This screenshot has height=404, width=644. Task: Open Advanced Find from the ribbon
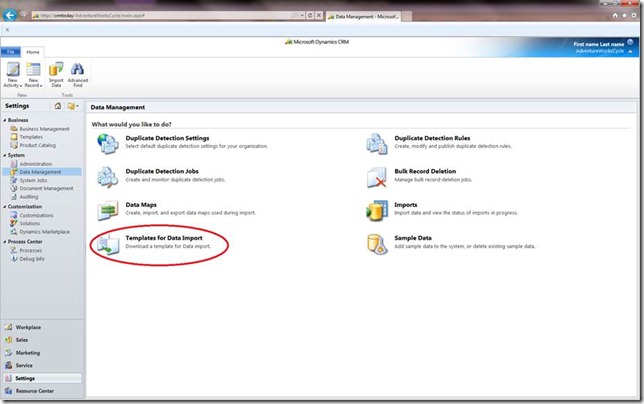pos(78,74)
